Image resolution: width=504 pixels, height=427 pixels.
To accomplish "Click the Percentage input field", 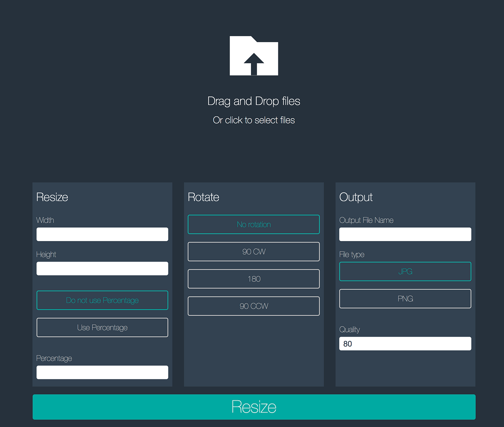I will click(x=102, y=372).
